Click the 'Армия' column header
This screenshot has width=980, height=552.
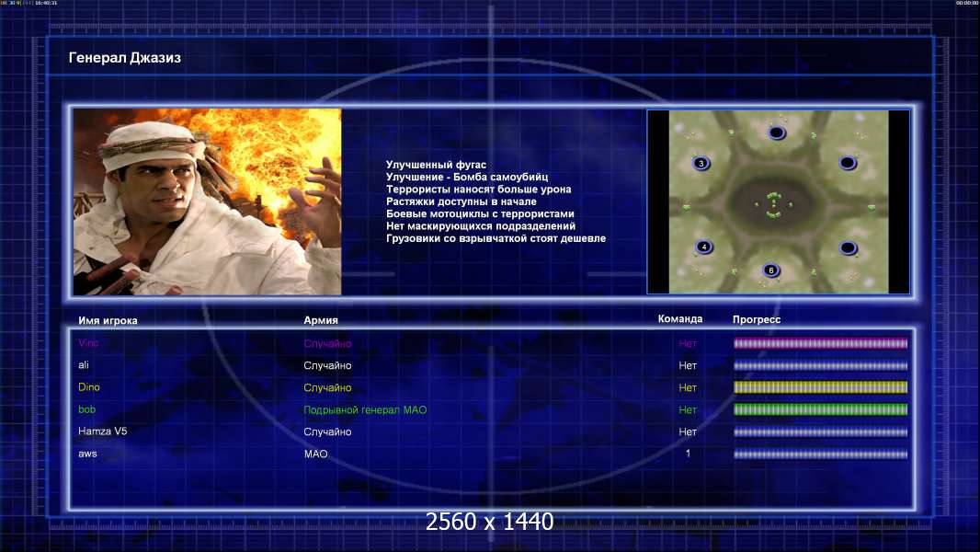tap(321, 320)
